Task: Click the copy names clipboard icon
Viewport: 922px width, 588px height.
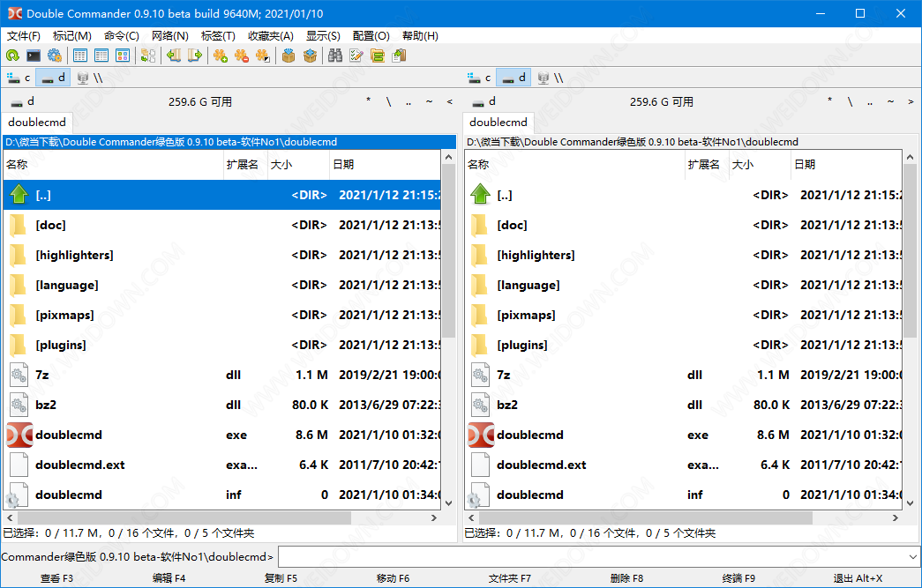Action: tap(400, 56)
